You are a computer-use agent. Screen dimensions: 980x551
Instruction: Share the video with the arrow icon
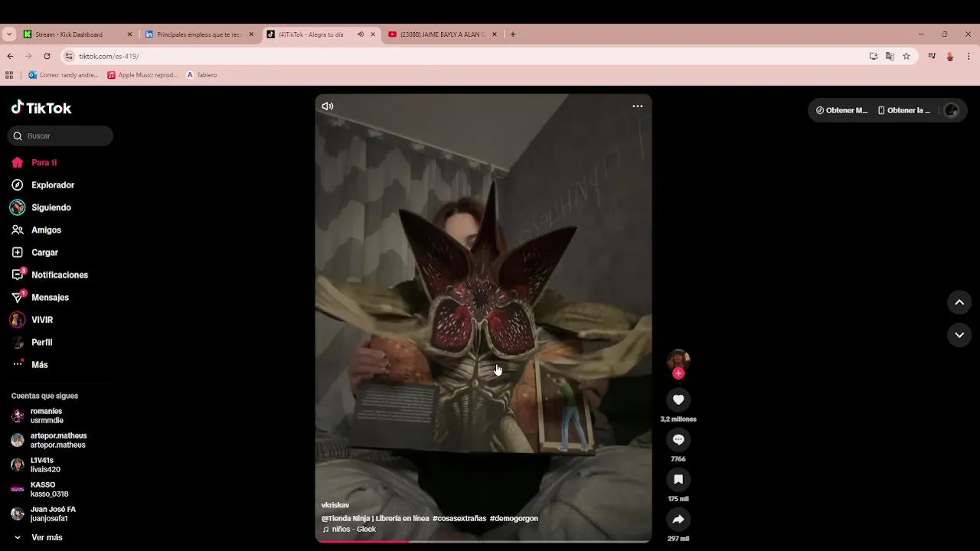point(678,520)
